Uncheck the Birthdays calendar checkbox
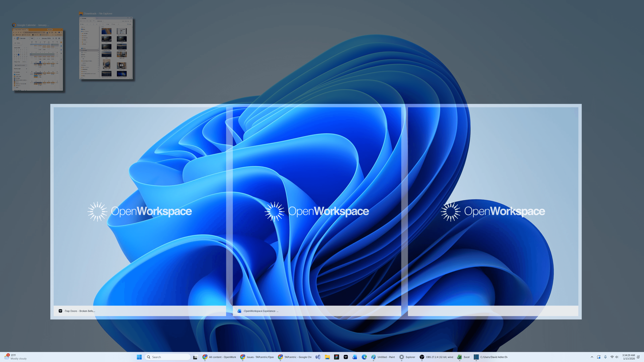The height and width of the screenshot is (362, 644). tap(14, 78)
